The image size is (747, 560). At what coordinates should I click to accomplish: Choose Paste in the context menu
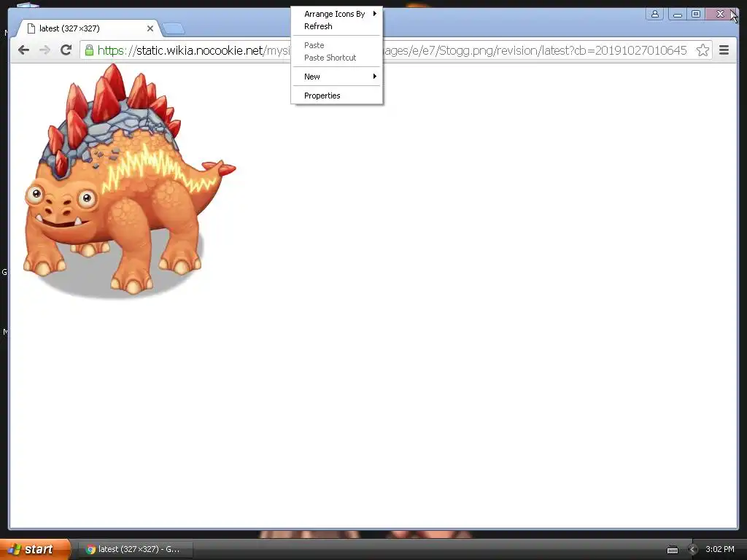(x=337, y=45)
